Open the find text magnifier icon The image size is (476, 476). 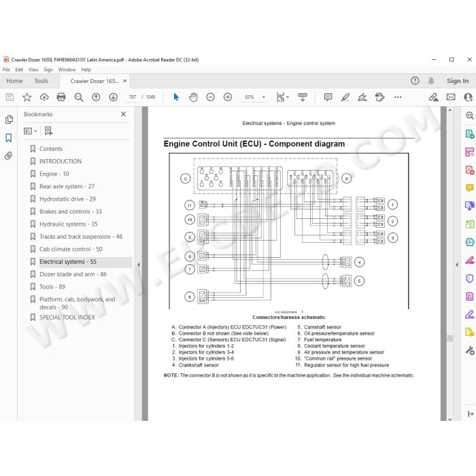tap(79, 97)
